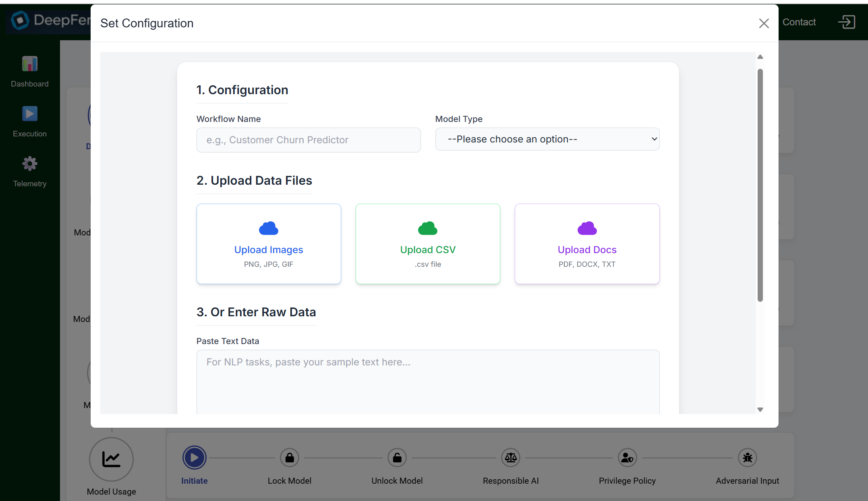Click the Initiate play step icon

click(195, 458)
